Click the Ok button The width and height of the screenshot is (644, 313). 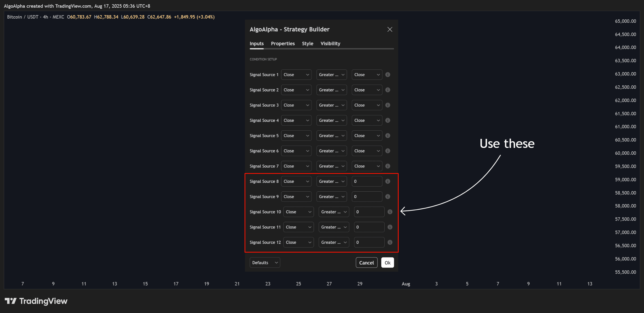[x=387, y=262]
